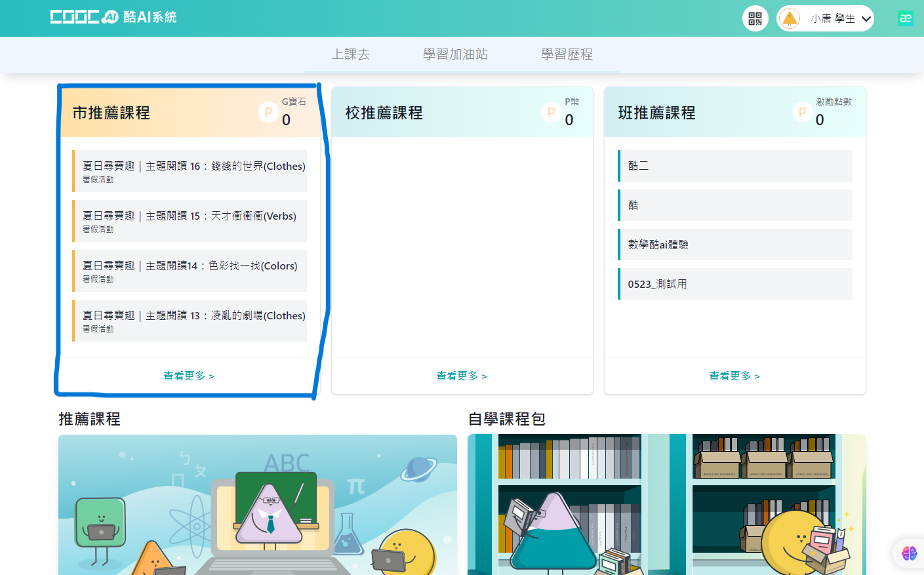Click the G寶石 coin icon
Viewport: 924px width, 575px height.
(268, 112)
